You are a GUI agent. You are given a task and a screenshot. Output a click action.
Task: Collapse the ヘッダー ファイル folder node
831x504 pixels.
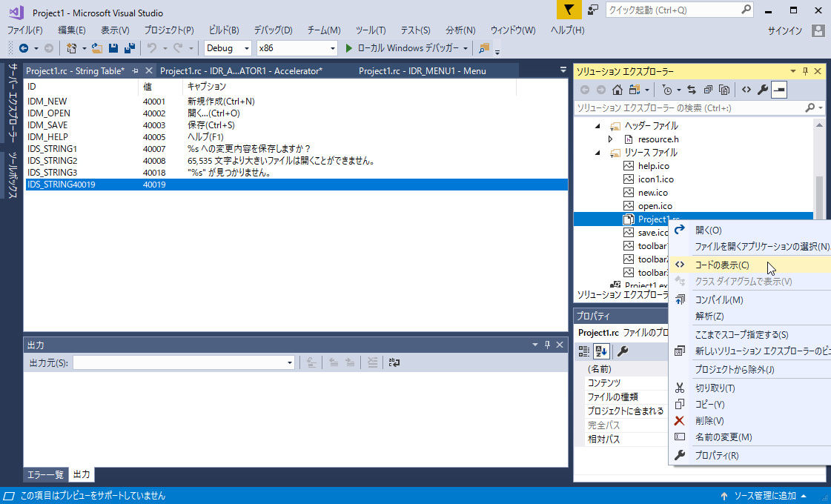point(597,126)
